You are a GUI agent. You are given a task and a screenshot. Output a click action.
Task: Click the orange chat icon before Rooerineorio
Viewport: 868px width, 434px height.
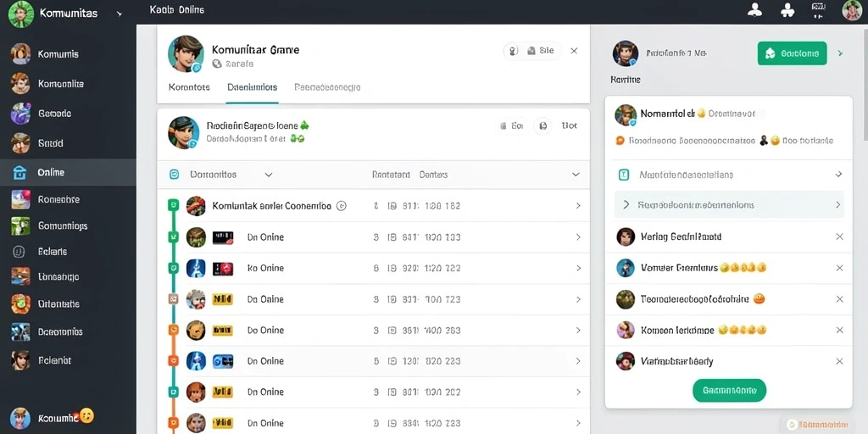(x=620, y=142)
